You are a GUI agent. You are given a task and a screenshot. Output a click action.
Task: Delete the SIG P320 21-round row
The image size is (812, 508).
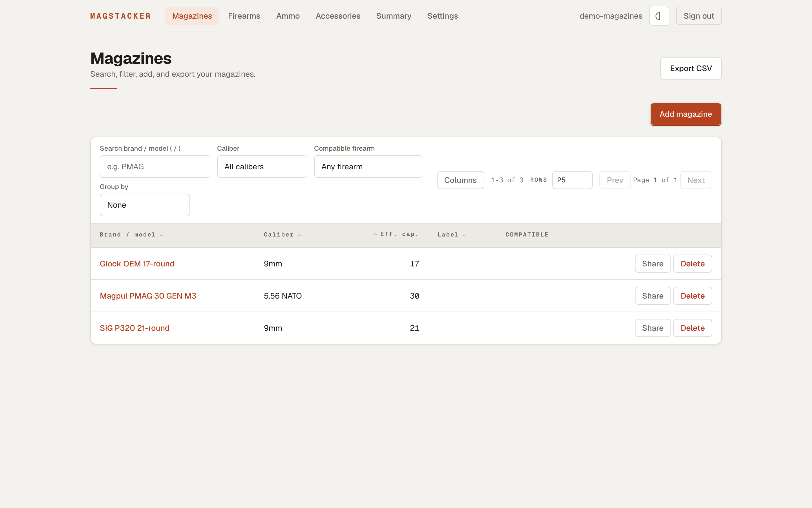(x=692, y=328)
